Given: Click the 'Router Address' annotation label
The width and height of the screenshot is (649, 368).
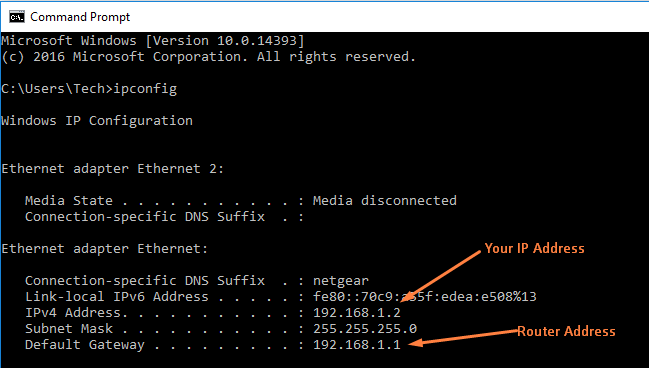Looking at the screenshot, I should pyautogui.click(x=566, y=331).
